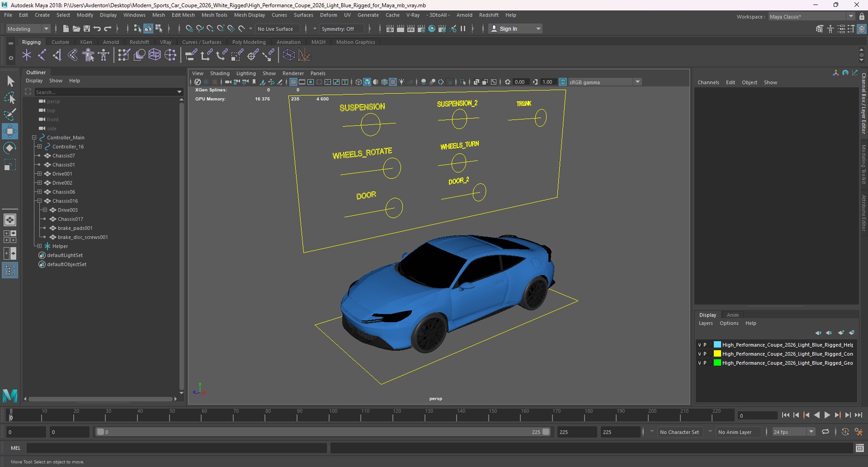868x467 pixels.
Task: Click No Live Surface field
Action: tap(277, 29)
